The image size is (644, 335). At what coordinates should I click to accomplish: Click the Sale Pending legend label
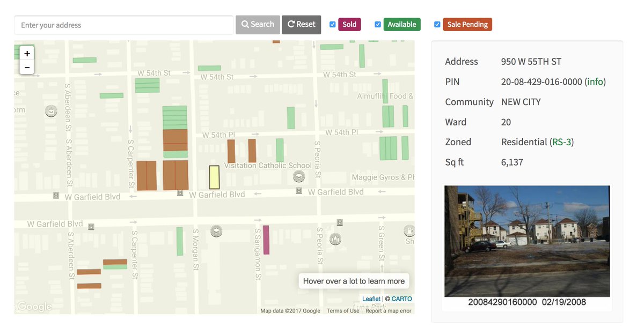click(x=467, y=25)
